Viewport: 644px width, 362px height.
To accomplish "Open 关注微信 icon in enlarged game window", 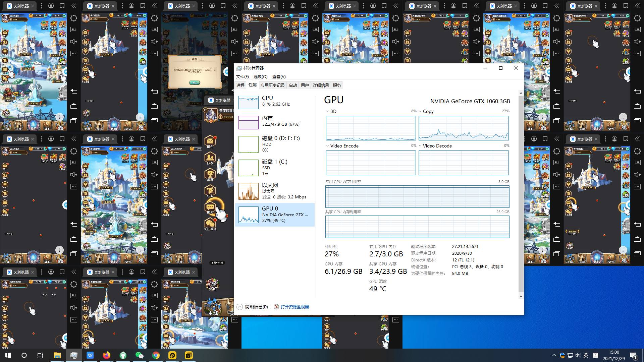I will (210, 224).
